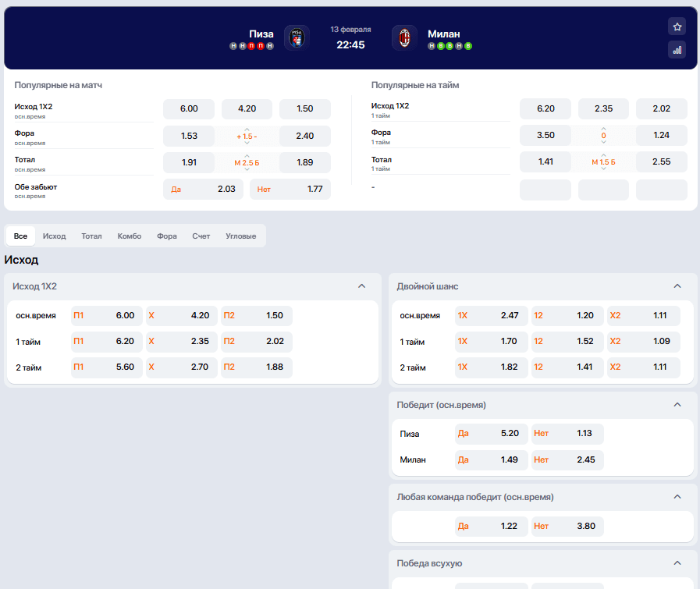Image resolution: width=700 pixels, height=589 pixels.
Task: Open match statistics bar chart icon
Action: [x=677, y=50]
